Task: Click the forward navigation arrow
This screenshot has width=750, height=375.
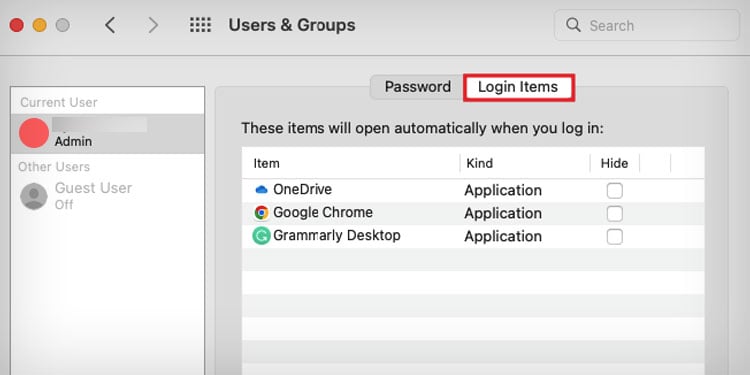Action: pos(153,25)
